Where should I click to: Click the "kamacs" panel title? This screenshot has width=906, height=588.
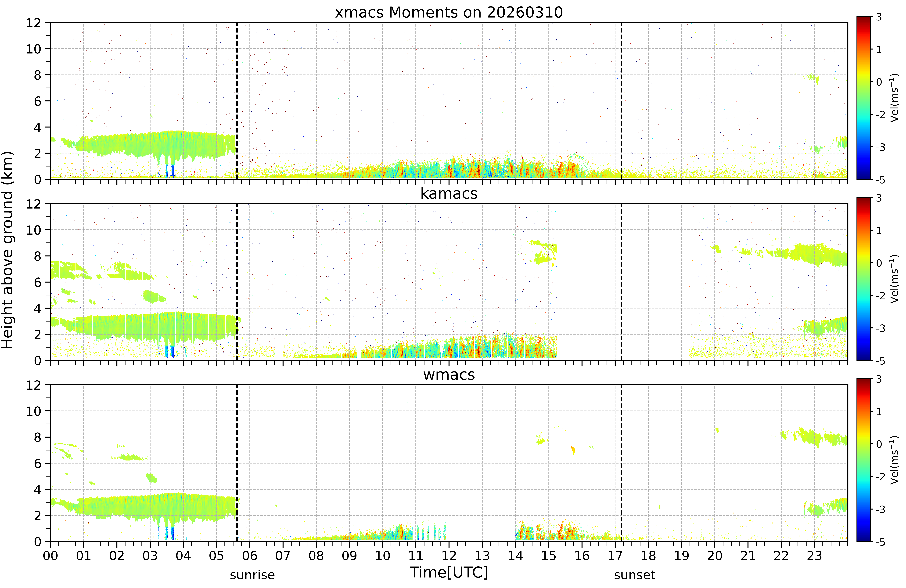449,193
